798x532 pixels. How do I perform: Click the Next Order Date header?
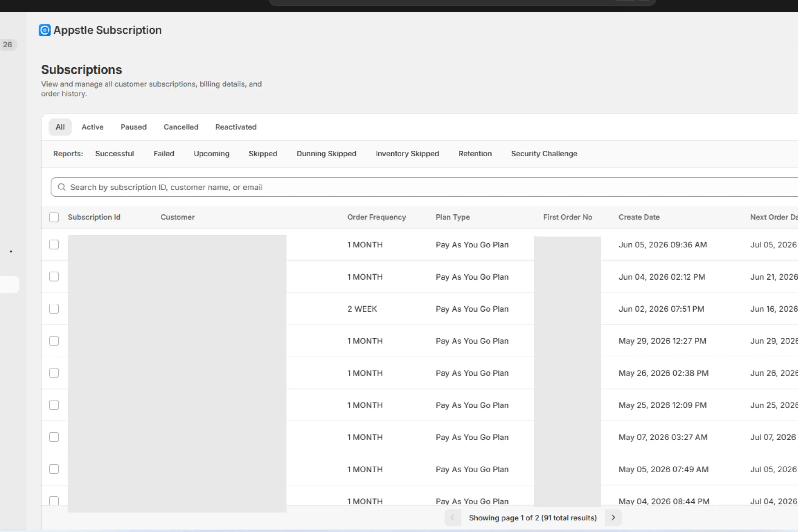tap(774, 217)
